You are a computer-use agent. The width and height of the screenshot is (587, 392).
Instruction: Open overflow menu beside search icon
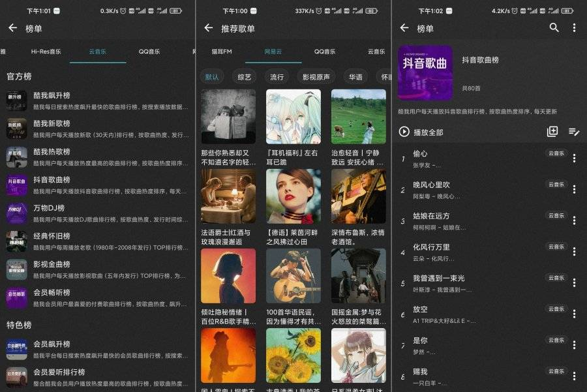[x=574, y=27]
